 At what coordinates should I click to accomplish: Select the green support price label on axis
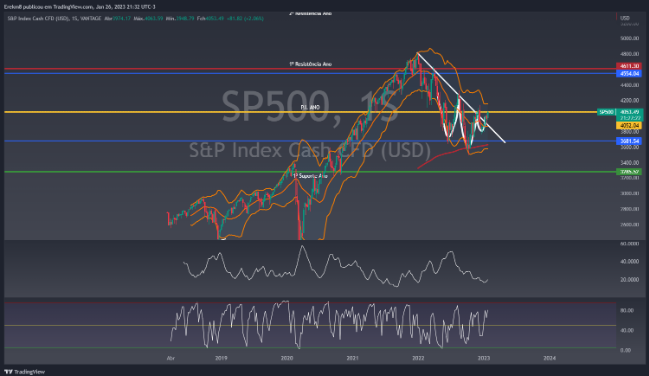click(629, 171)
